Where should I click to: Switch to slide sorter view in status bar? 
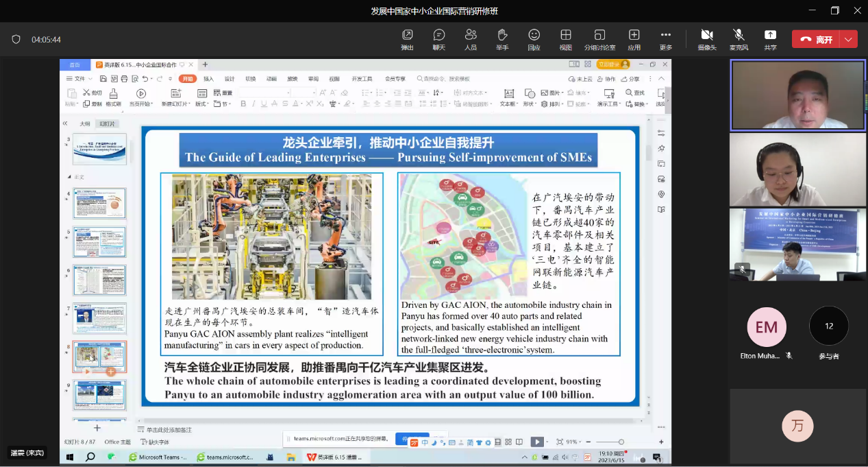point(508,442)
